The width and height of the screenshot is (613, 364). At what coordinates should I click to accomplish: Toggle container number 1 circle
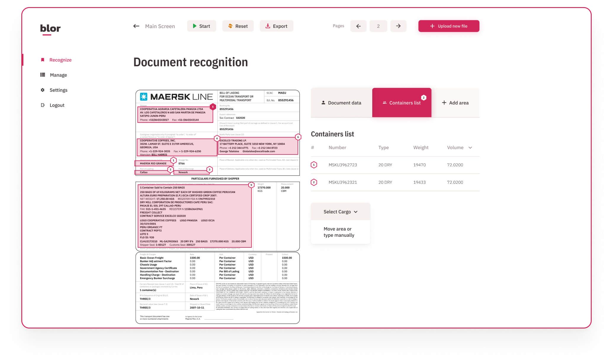(x=314, y=165)
